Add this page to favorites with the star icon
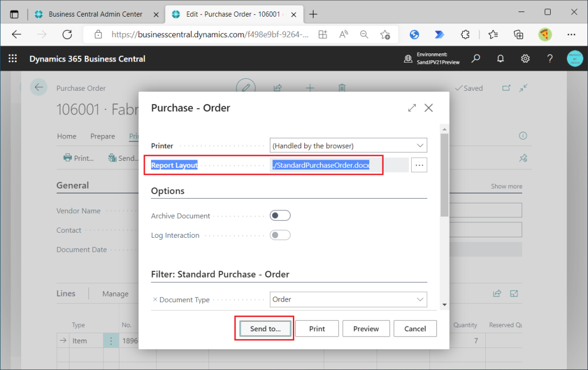Screen dimensions: 588x370 pyautogui.click(x=385, y=34)
